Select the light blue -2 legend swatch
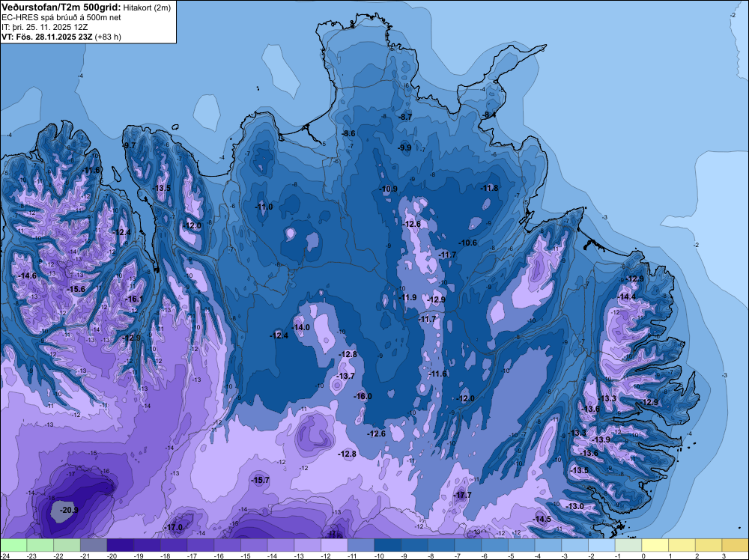Screen dimensions: 749x560 [x=602, y=545]
